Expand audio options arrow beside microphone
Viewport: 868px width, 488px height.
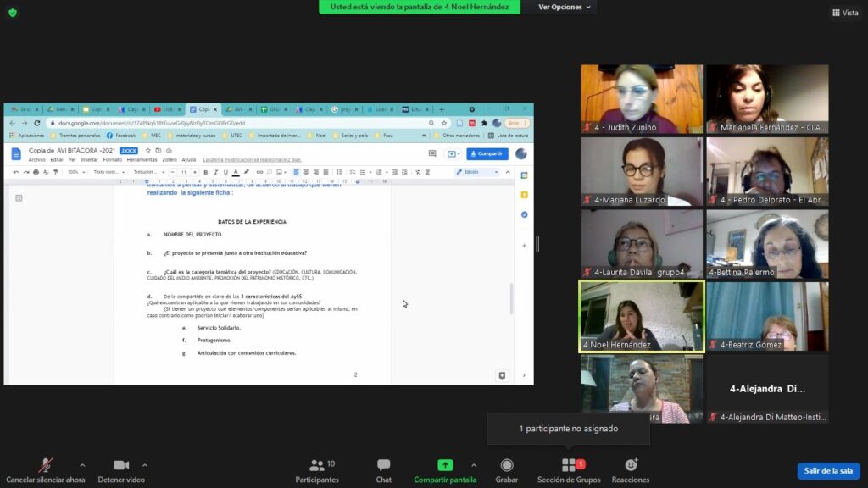tap(82, 465)
